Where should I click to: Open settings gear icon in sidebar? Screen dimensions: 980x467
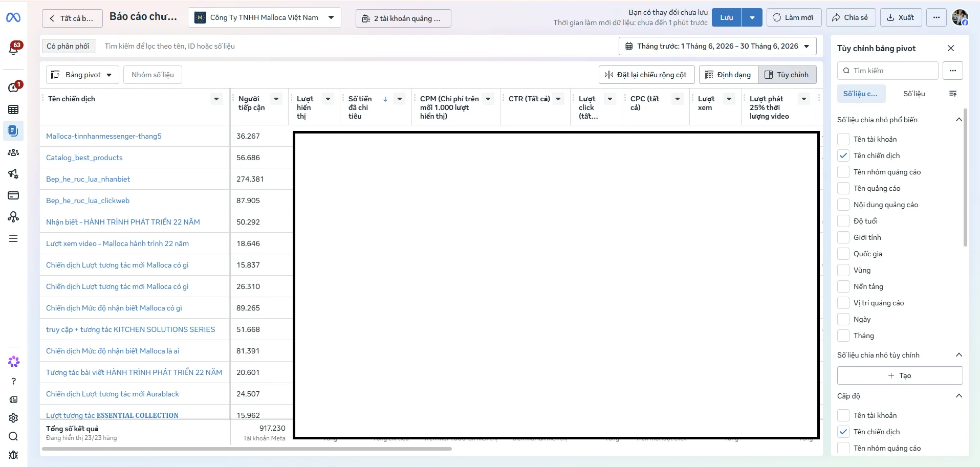click(14, 418)
